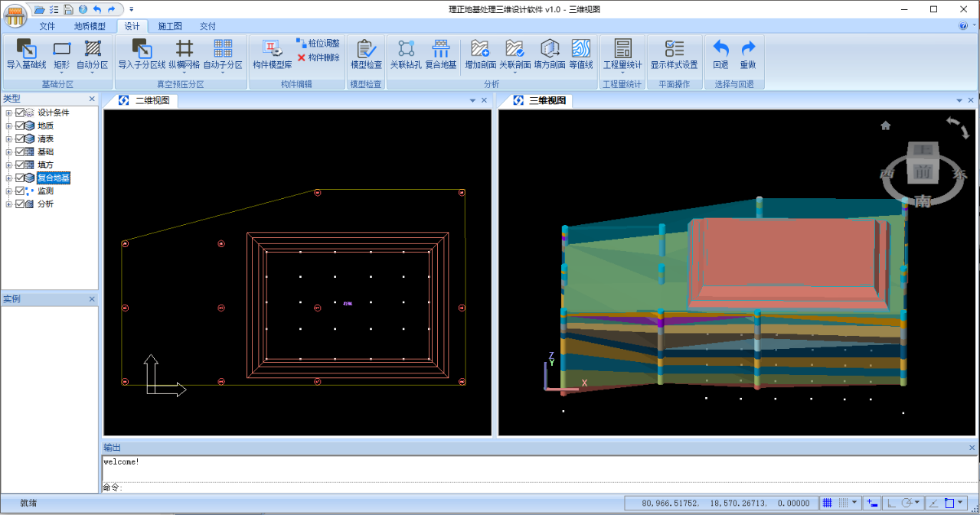The width and height of the screenshot is (980, 515).
Task: Activate the 等值线 contour tool
Action: [580, 54]
